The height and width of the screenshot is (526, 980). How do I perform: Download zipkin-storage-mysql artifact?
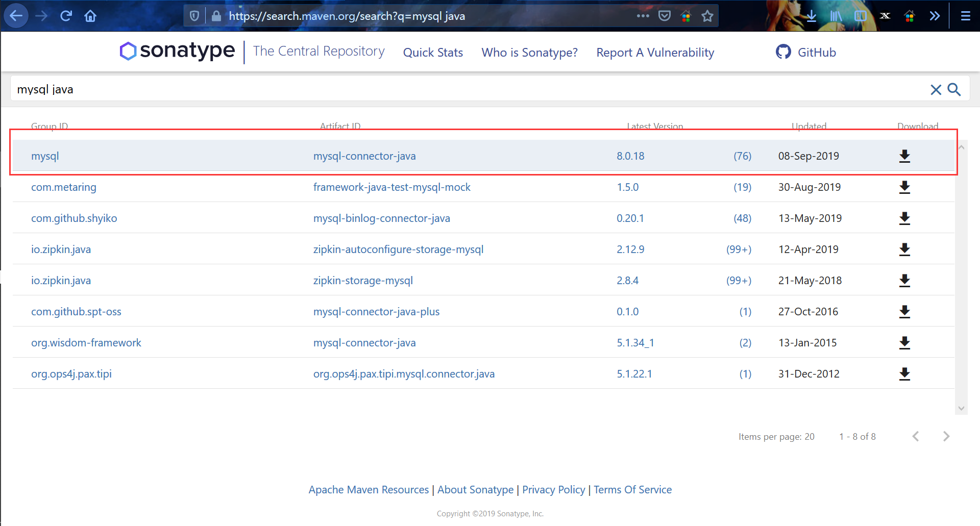[904, 281]
